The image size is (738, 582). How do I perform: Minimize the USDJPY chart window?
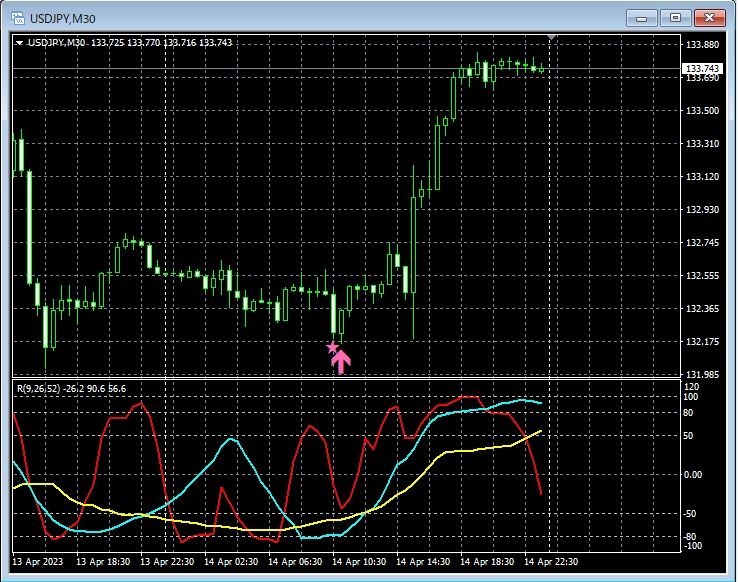(x=642, y=17)
